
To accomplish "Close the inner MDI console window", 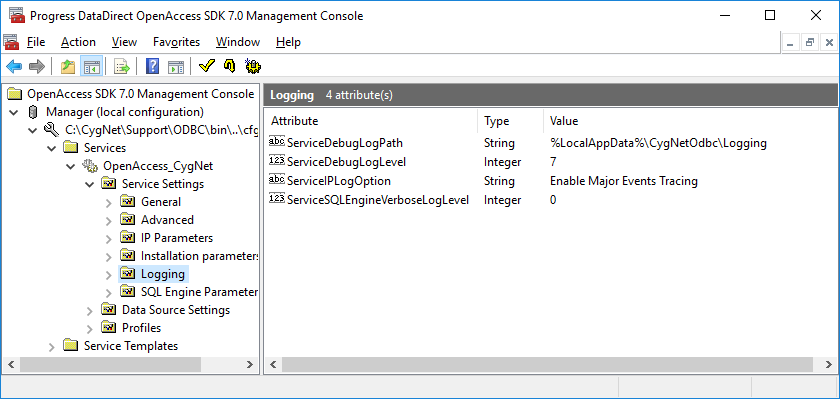I will tap(829, 43).
